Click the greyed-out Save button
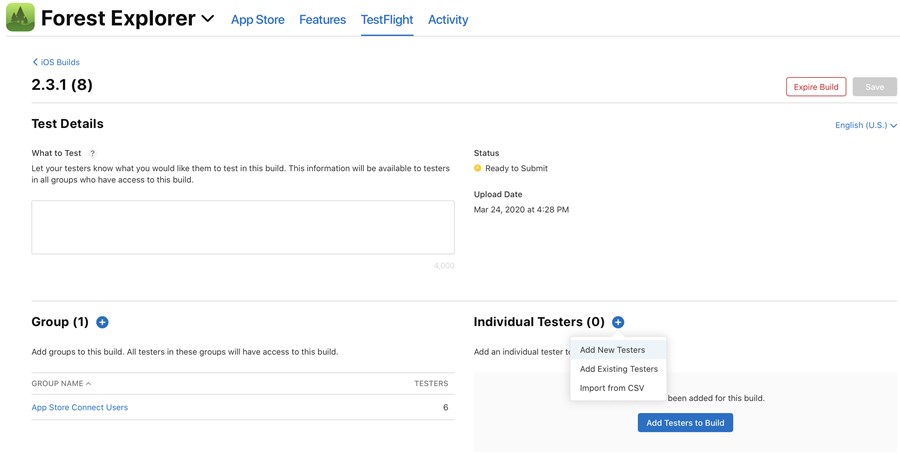 pos(874,87)
